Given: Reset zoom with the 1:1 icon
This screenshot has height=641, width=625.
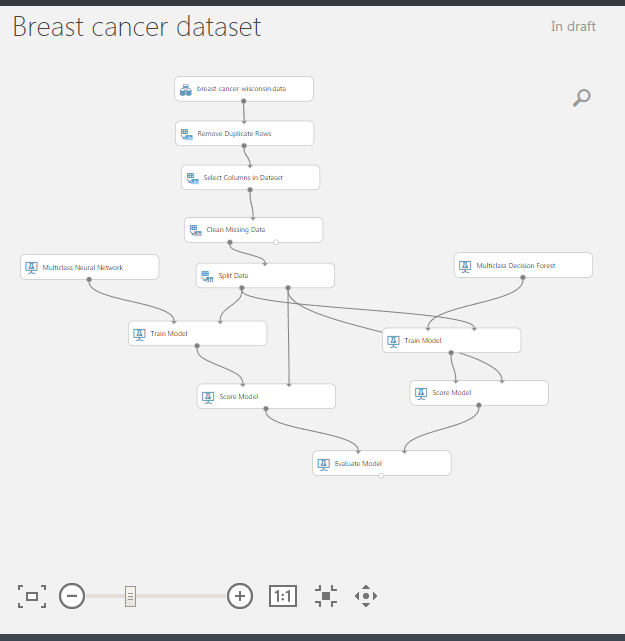Looking at the screenshot, I should click(283, 596).
